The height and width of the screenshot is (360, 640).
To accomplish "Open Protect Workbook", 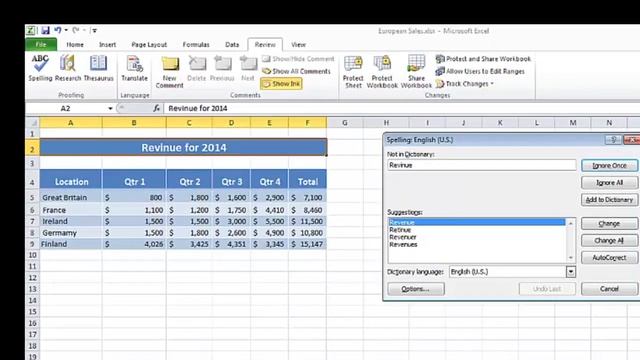I will [x=382, y=72].
